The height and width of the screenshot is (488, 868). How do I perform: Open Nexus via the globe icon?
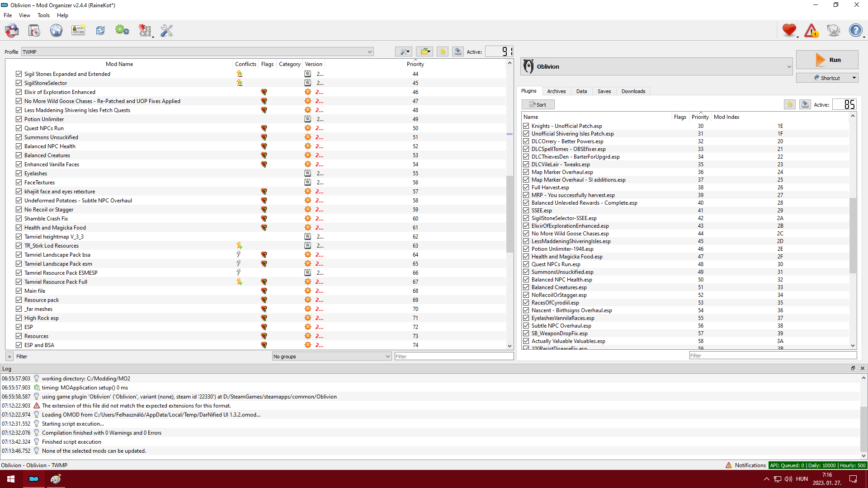(x=56, y=30)
